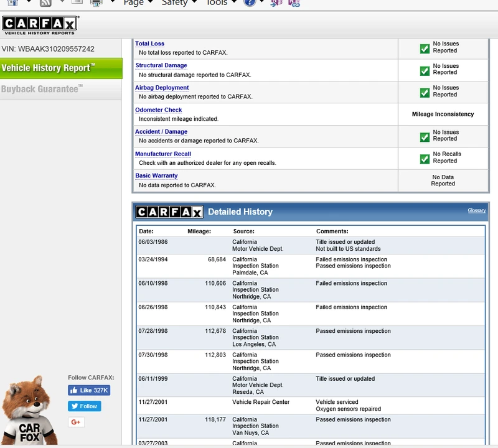498x448 pixels.
Task: Click the 110,843 mileage value
Action: (215, 307)
